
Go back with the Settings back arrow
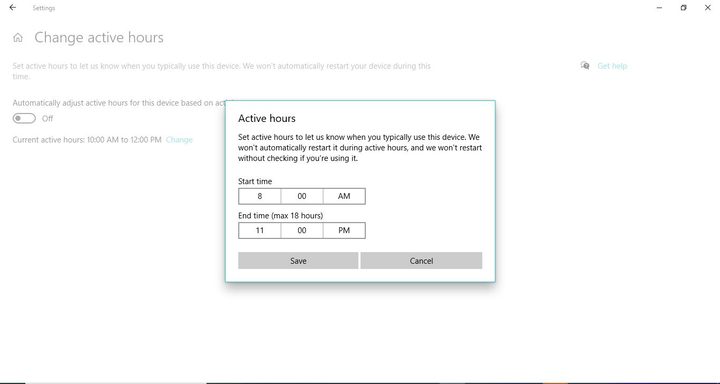click(12, 8)
